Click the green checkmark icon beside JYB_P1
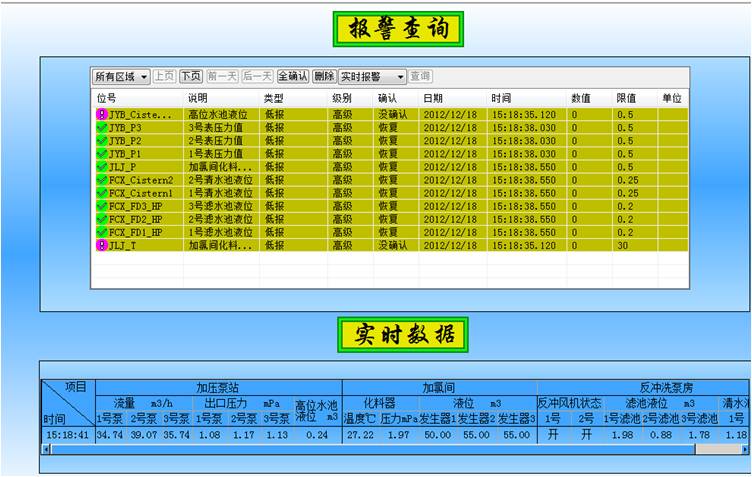752x477 pixels. [x=101, y=154]
